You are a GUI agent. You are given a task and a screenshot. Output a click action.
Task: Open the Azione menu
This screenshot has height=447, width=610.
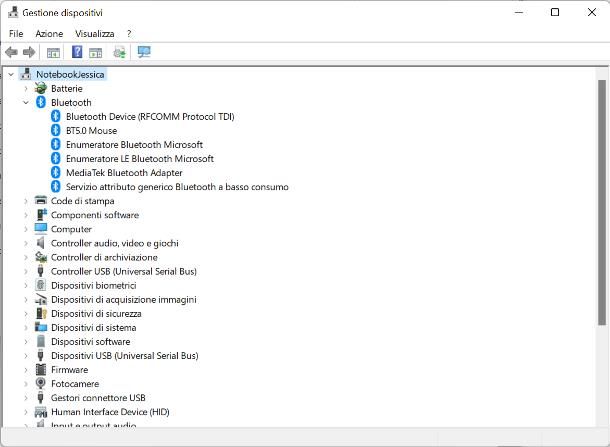pyautogui.click(x=49, y=34)
